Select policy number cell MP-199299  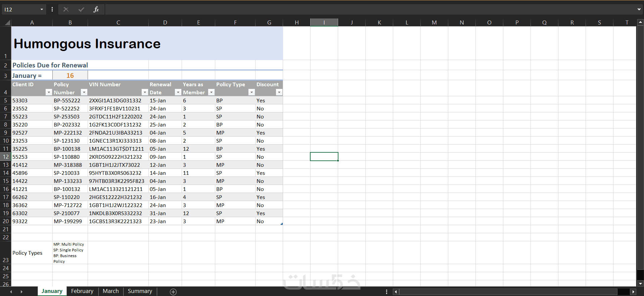pos(70,221)
